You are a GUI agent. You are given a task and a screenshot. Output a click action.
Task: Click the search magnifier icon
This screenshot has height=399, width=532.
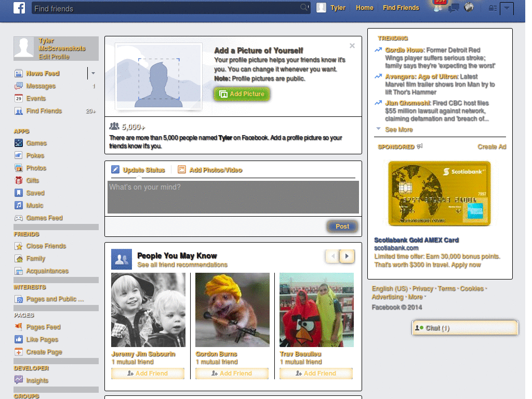coord(304,7)
